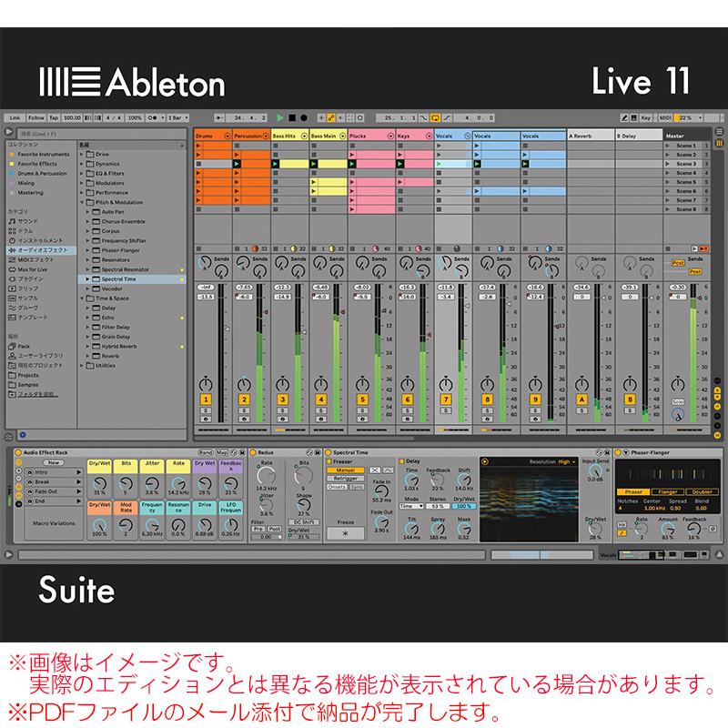This screenshot has height=728, width=728.
Task: Arm the Bass Hits track for recording
Action: (x=282, y=419)
